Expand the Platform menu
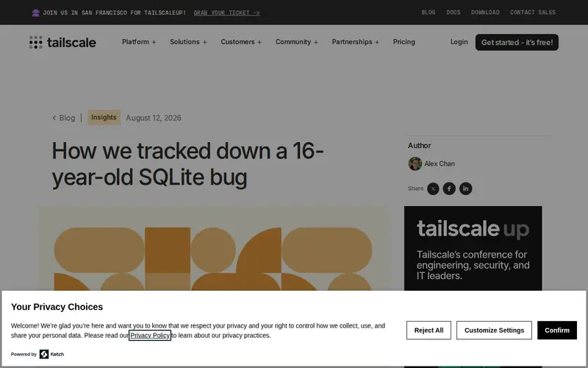 pos(139,42)
